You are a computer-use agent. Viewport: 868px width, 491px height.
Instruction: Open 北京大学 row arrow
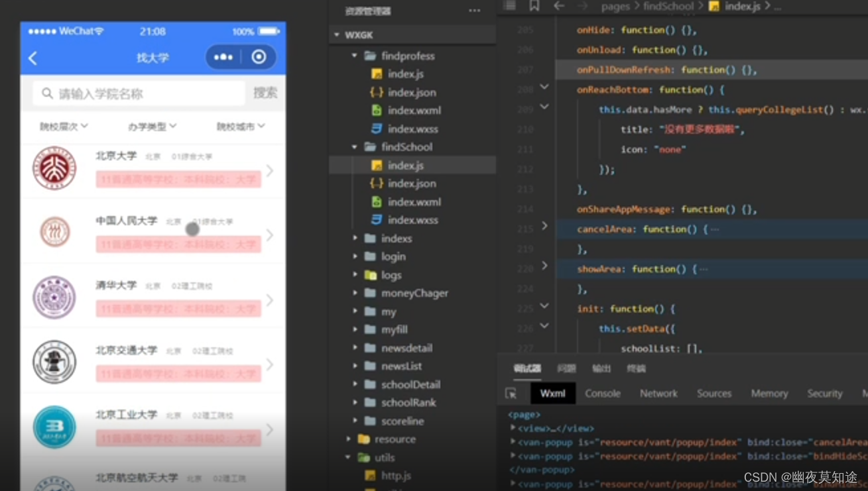270,171
